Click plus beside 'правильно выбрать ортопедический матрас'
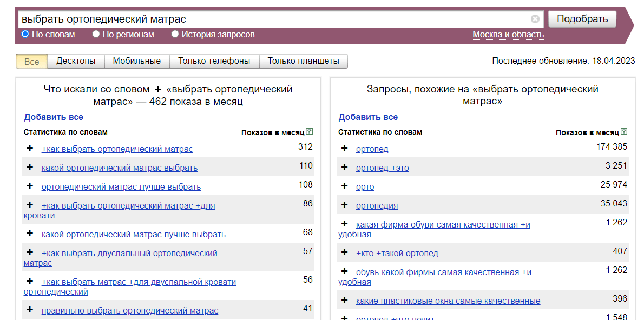The height and width of the screenshot is (320, 644). (x=30, y=310)
